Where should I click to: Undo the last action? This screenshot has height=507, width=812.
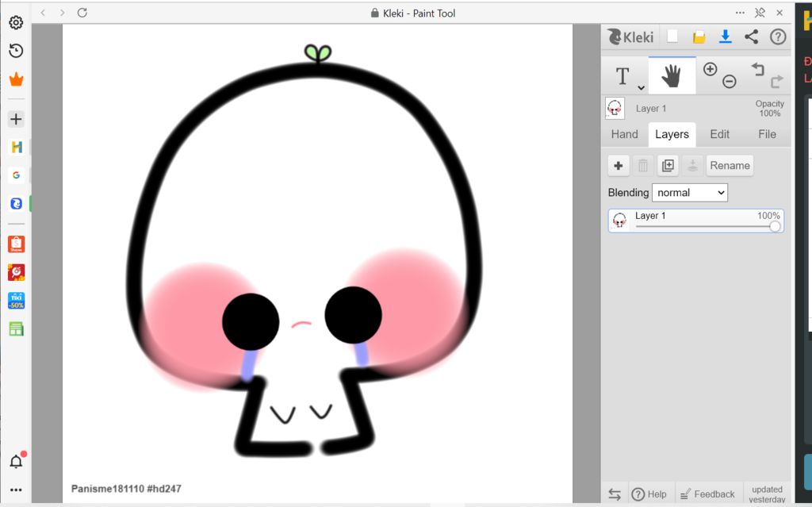pos(757,70)
